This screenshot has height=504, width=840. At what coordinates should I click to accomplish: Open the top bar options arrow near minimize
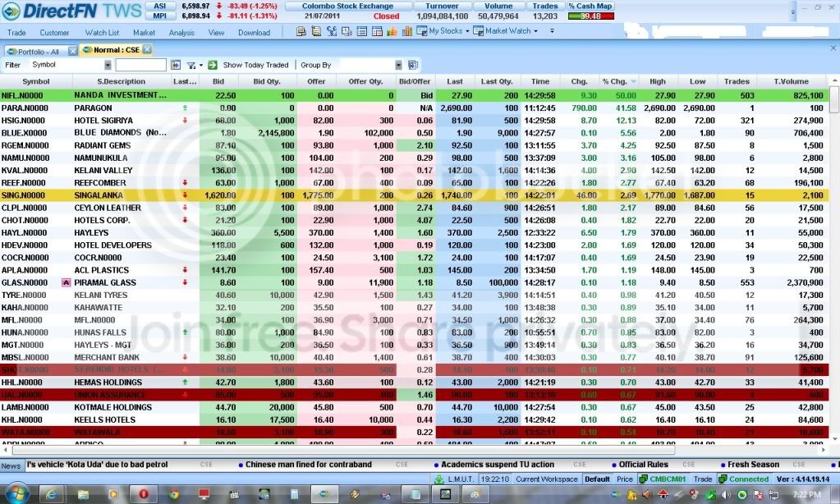coord(793,11)
